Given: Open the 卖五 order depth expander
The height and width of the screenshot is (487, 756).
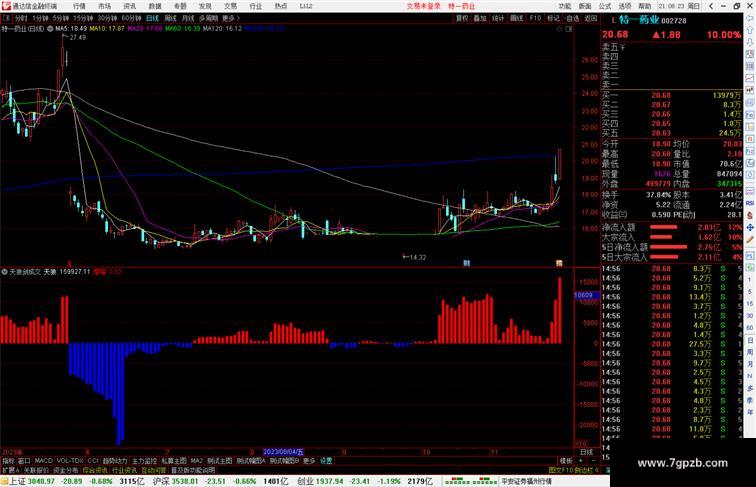Looking at the screenshot, I should 613,47.
